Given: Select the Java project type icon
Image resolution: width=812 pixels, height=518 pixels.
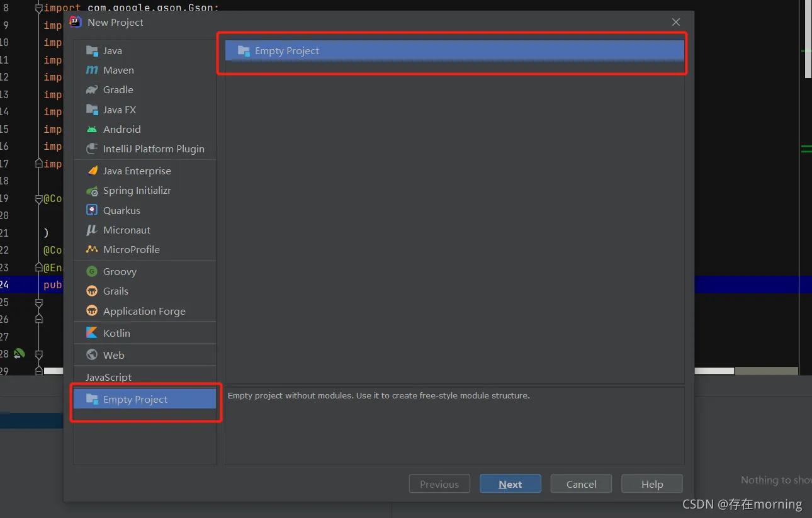Looking at the screenshot, I should tap(92, 51).
